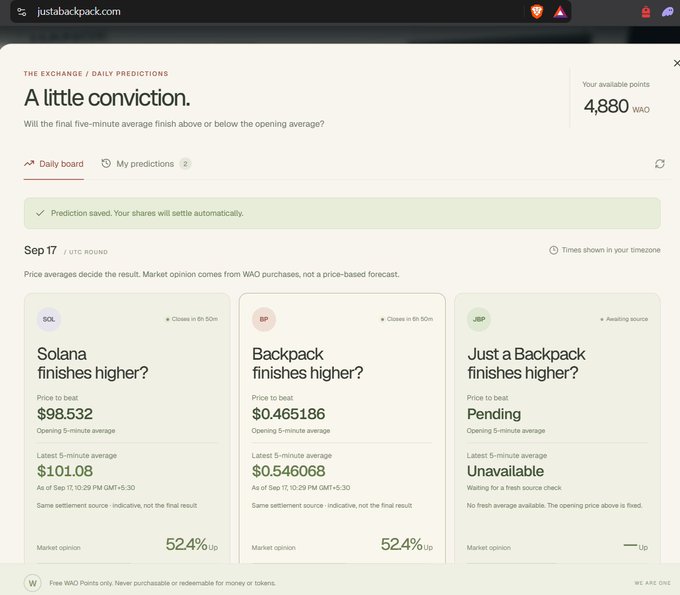This screenshot has width=680, height=595.
Task: Click the Sep 17 round date heading
Action: click(x=40, y=250)
